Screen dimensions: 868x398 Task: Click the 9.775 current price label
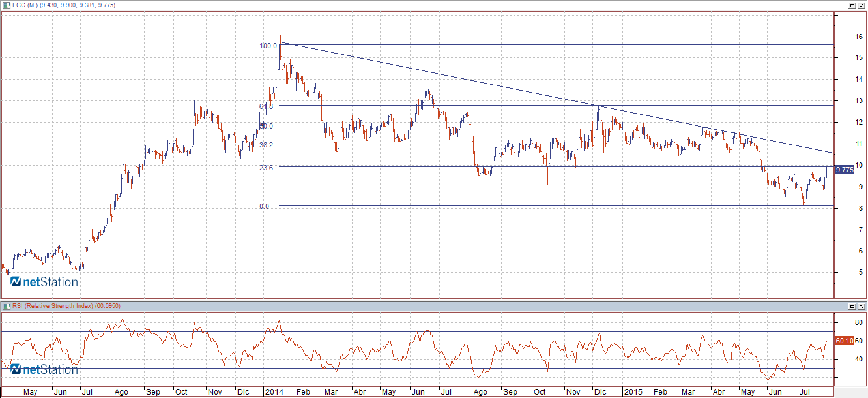(x=844, y=170)
